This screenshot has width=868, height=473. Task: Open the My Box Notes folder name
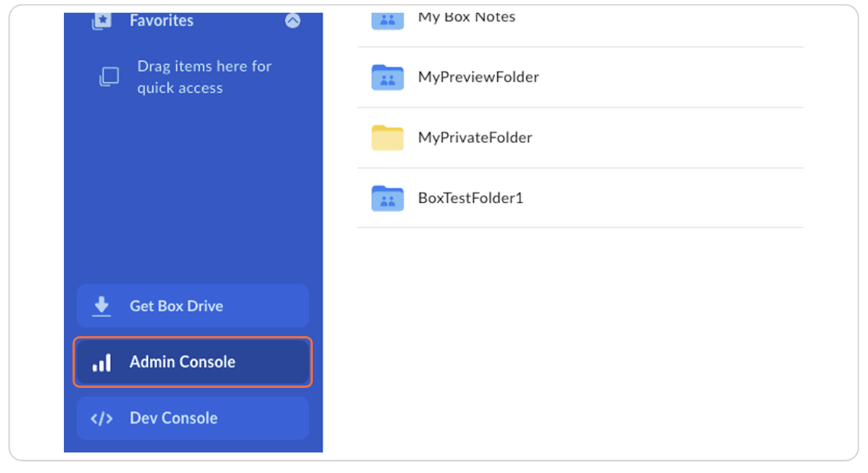click(x=467, y=17)
